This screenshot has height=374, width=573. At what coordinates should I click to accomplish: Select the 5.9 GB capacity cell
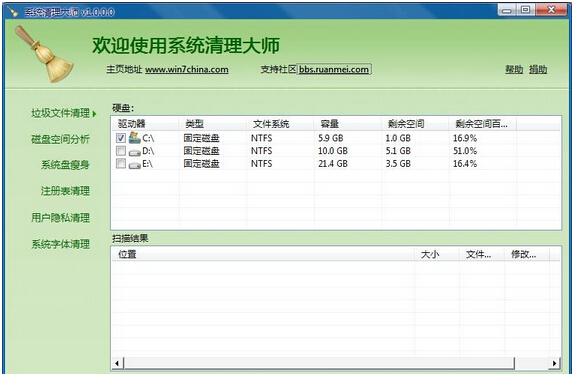click(x=330, y=138)
